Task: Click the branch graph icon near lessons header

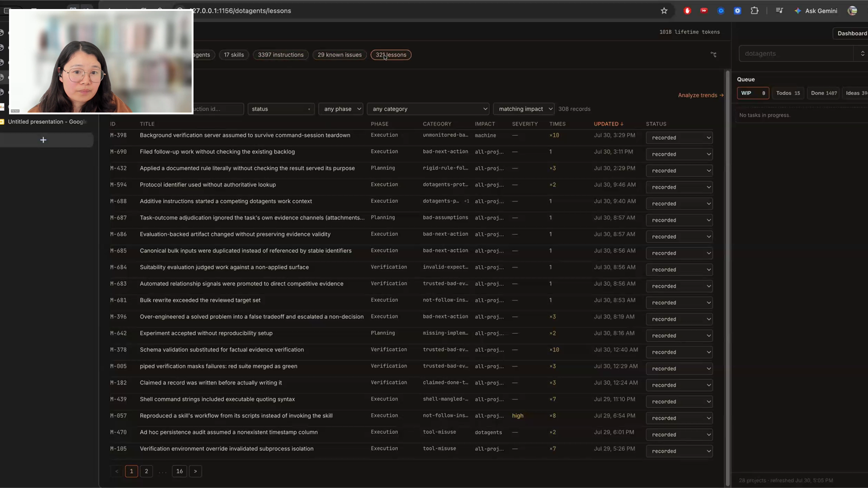Action: tap(713, 55)
